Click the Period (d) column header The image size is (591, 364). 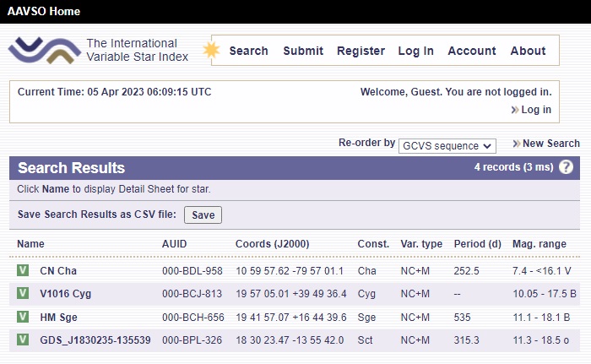[x=478, y=244]
